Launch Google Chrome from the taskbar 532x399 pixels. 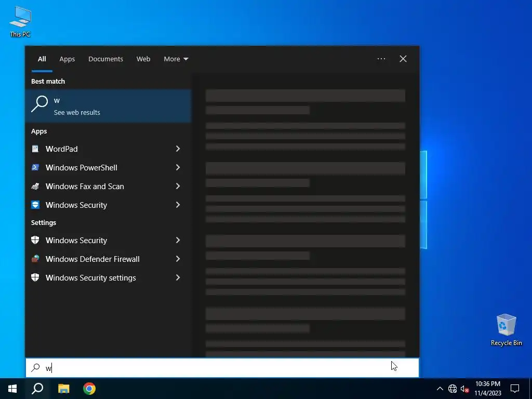tap(89, 389)
